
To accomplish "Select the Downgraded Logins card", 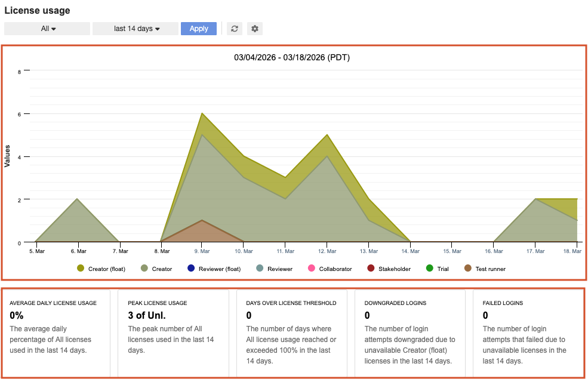I will 411,333.
